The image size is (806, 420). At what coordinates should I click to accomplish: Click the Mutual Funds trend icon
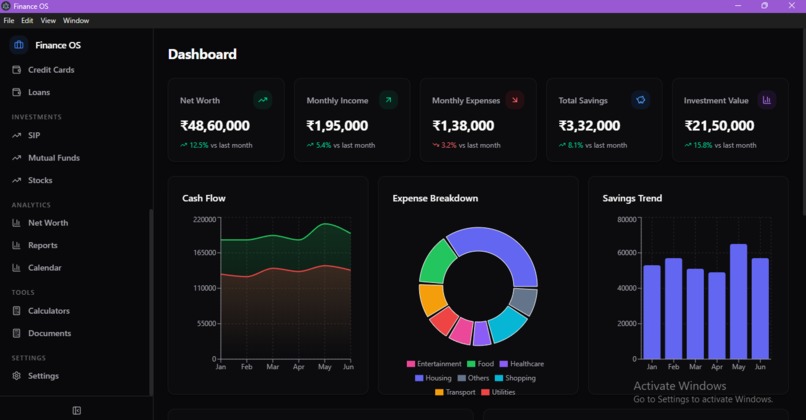[x=16, y=158]
